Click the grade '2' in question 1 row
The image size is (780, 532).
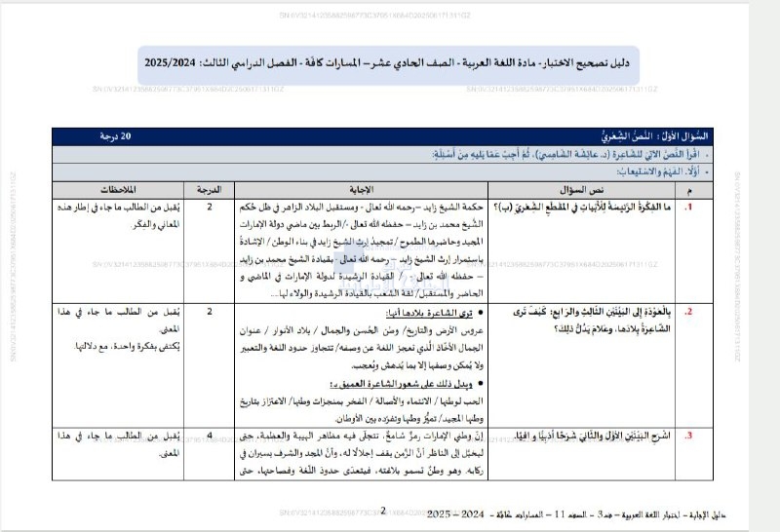click(209, 208)
